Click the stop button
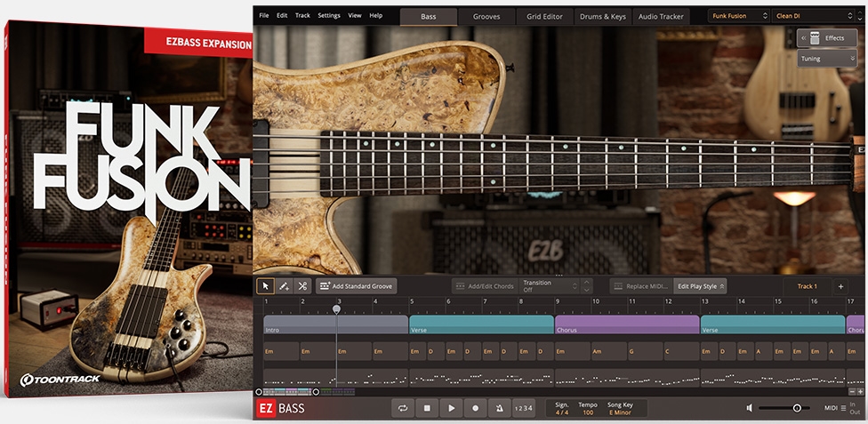868x424 pixels. pos(427,409)
